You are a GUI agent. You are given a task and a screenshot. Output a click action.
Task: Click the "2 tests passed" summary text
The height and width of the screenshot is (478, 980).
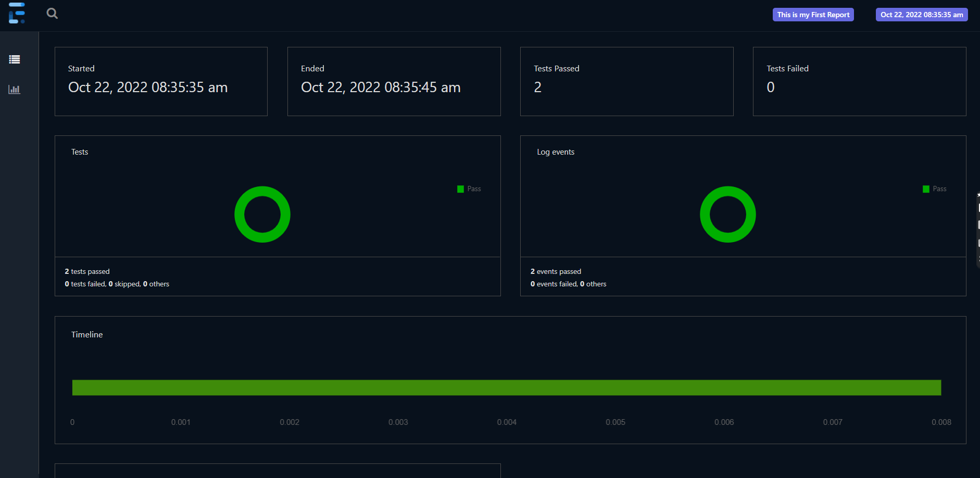pyautogui.click(x=87, y=271)
